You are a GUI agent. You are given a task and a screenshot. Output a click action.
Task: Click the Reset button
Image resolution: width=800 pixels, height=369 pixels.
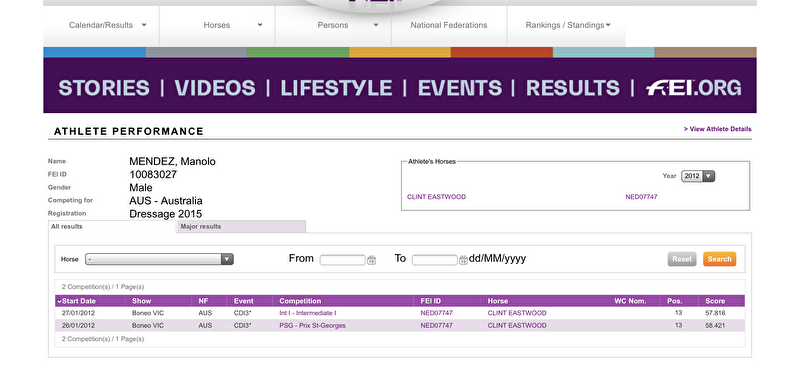(x=682, y=259)
